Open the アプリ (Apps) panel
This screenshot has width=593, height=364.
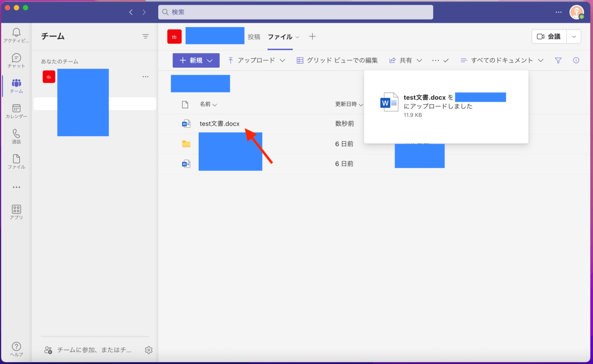click(x=16, y=210)
